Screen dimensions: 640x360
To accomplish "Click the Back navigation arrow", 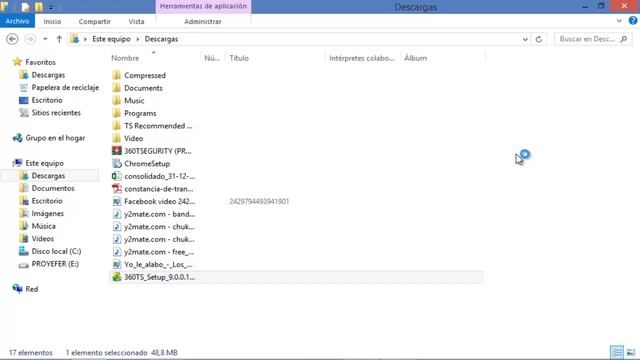I will (12, 39).
